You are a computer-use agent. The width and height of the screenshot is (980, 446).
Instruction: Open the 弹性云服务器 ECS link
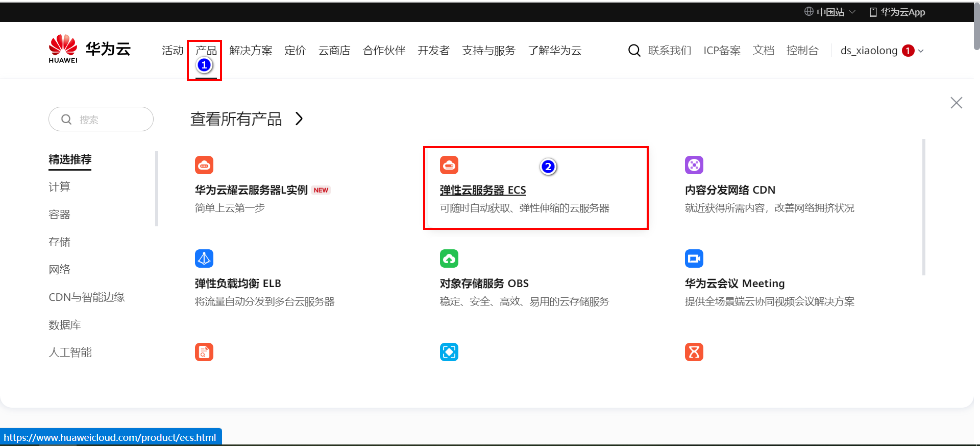[x=483, y=190]
